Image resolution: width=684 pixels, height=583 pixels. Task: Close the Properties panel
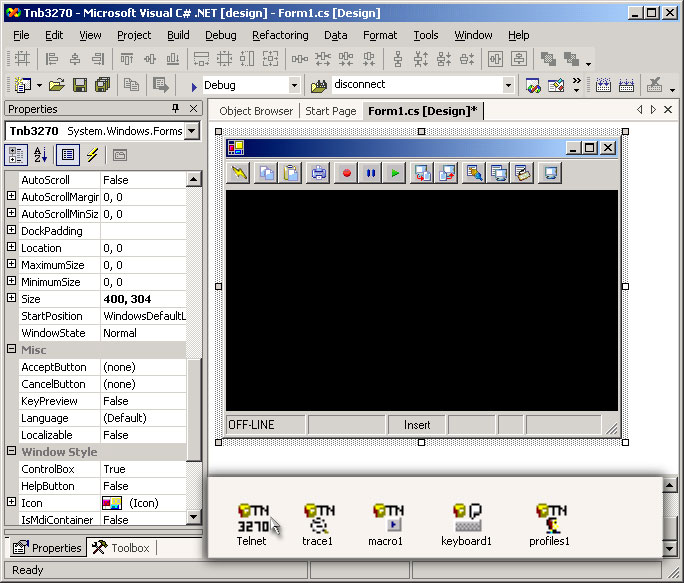193,108
